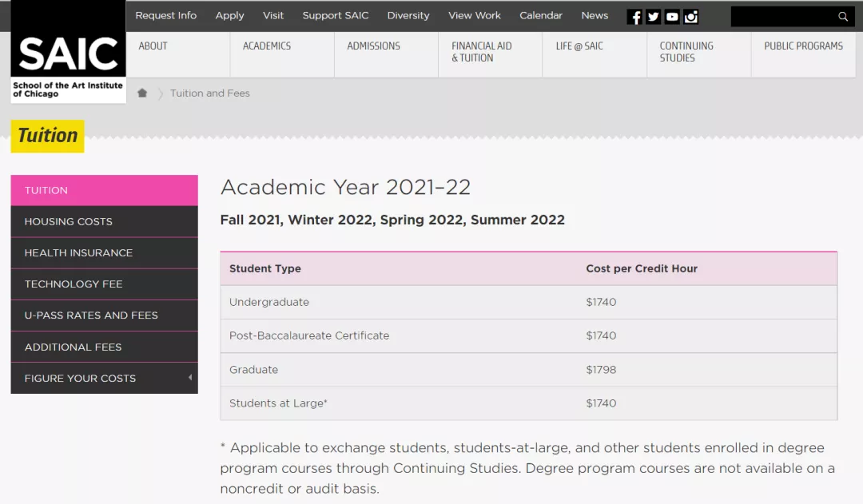Select Tuition in the sidebar

[x=104, y=190]
